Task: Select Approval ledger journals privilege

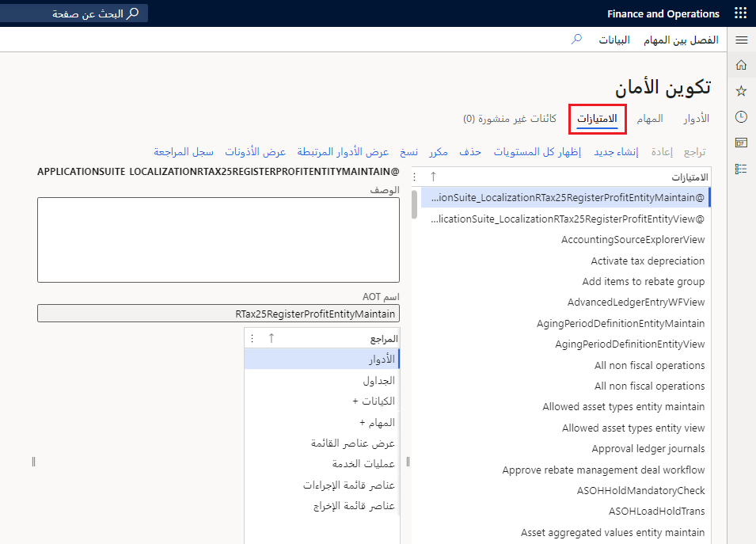Action: (x=565, y=449)
